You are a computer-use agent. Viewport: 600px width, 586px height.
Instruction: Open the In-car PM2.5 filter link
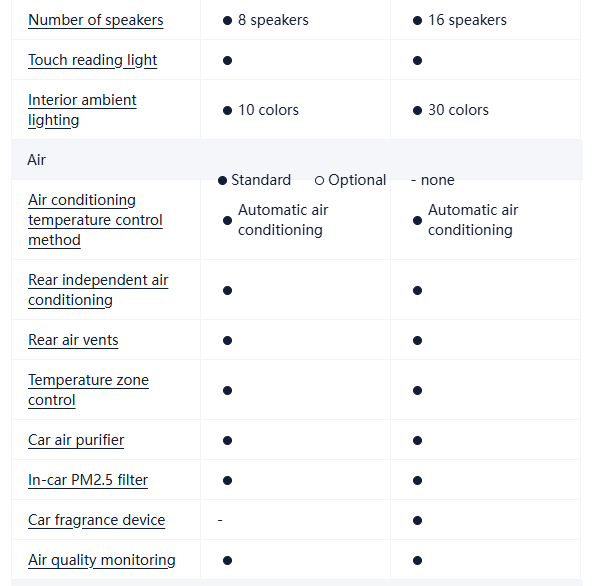tap(88, 480)
